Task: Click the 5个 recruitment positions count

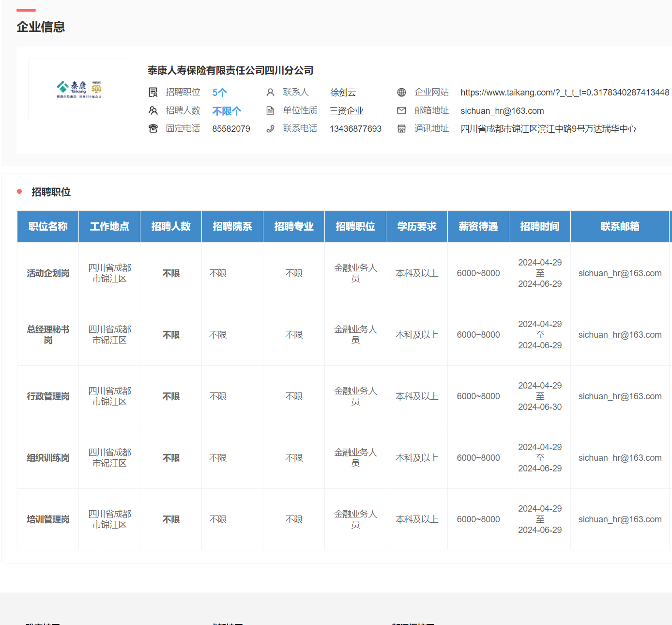Action: click(219, 93)
